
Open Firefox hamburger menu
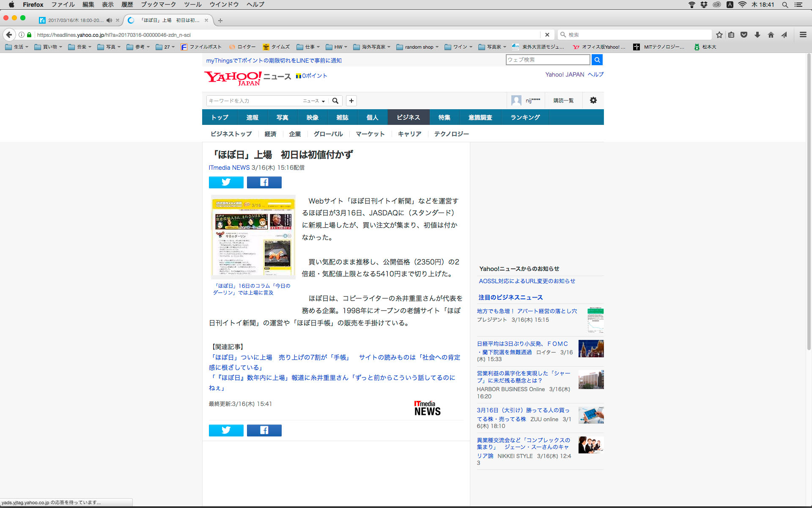point(803,35)
